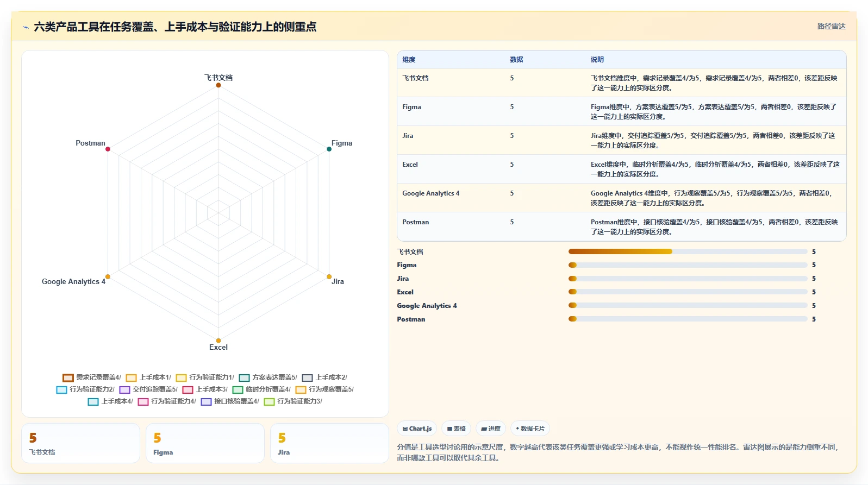This screenshot has width=868, height=485.
Task: Click the 表格 tag
Action: 456,429
